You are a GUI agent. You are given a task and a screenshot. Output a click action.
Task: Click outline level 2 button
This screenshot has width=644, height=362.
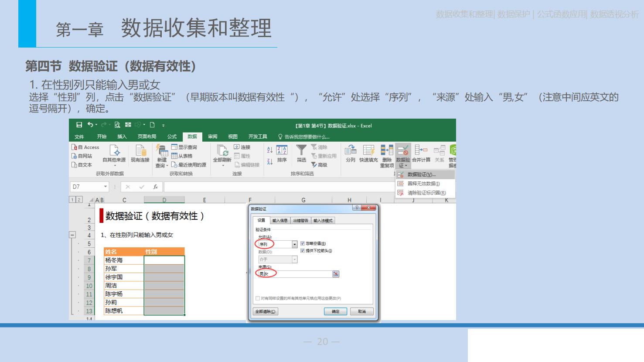pyautogui.click(x=79, y=199)
